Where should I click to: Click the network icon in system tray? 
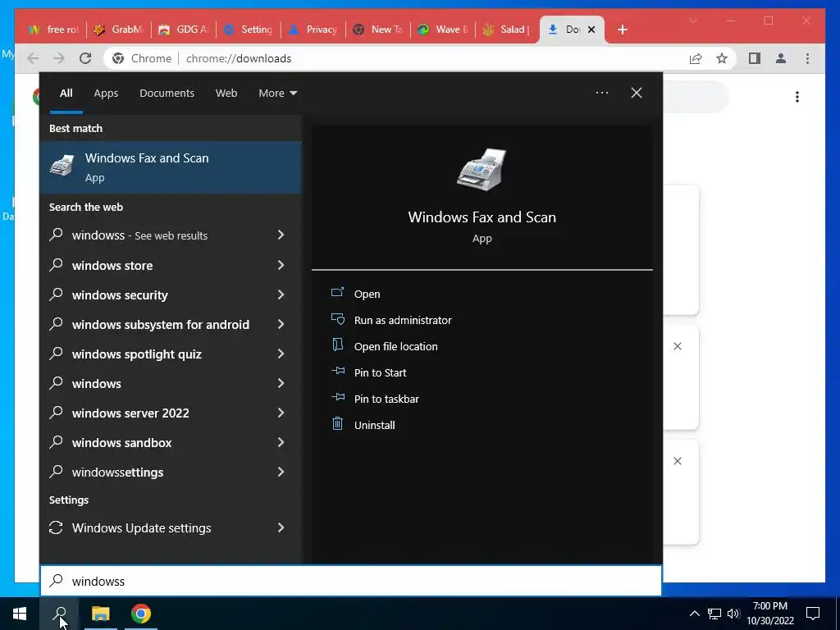pos(714,614)
